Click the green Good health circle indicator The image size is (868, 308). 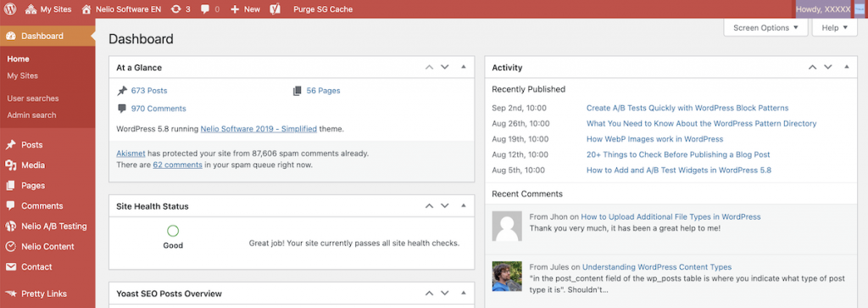click(173, 231)
